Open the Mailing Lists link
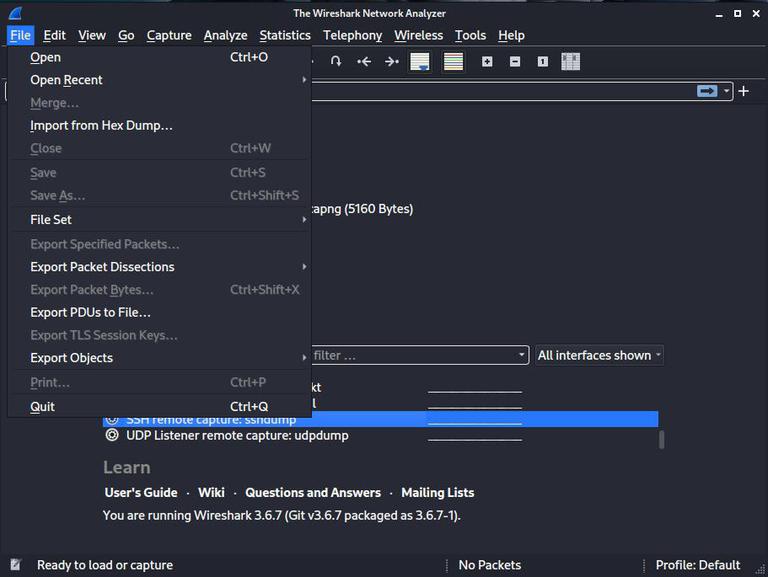Image resolution: width=768 pixels, height=577 pixels. [437, 492]
